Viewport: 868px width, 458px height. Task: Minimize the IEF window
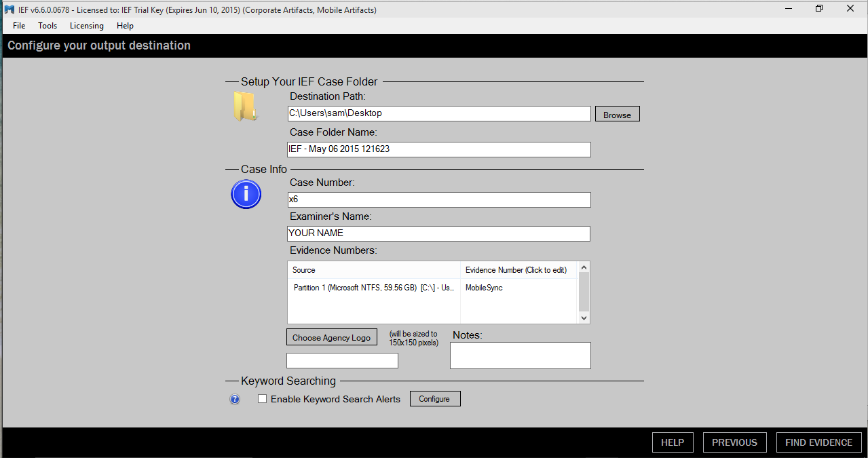coord(789,9)
